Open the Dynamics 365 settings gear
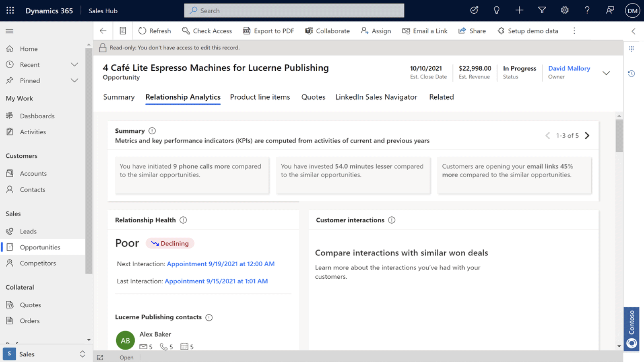Image resolution: width=644 pixels, height=362 pixels. coord(564,10)
